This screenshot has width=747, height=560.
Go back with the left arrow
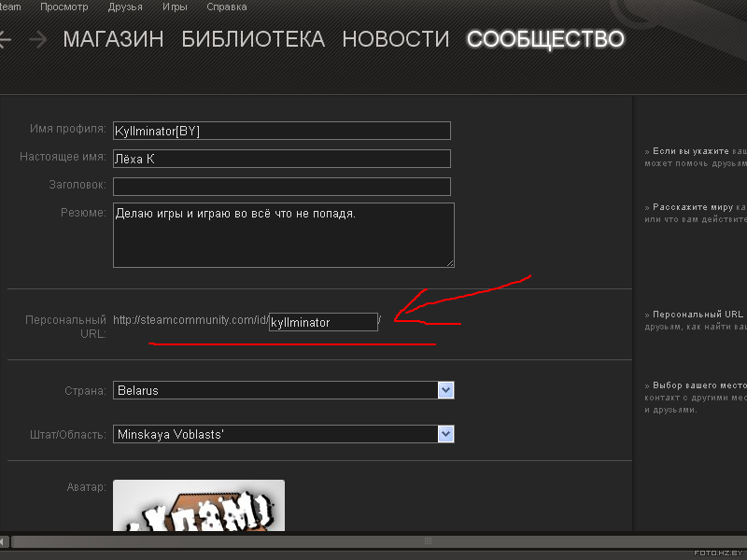[4, 39]
